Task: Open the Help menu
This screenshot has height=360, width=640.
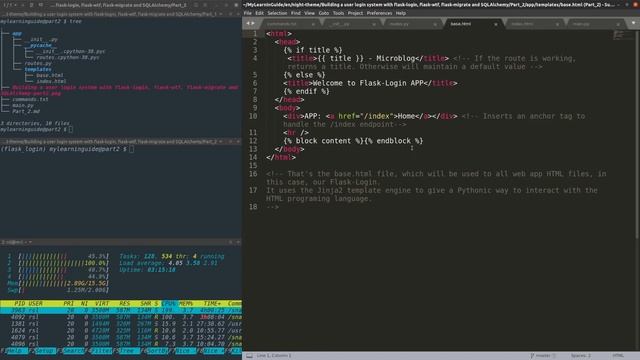Action: tap(401, 13)
